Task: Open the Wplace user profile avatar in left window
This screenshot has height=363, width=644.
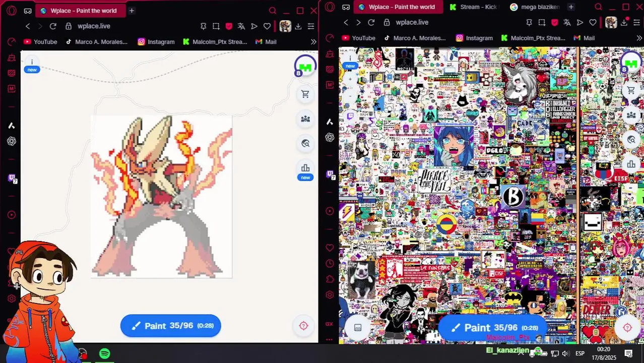Action: [305, 66]
